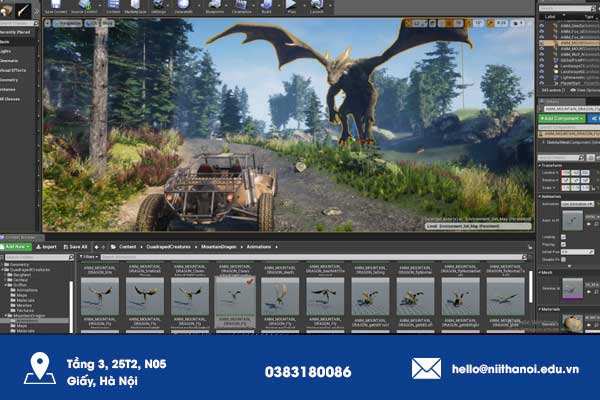Toggle scale snapping in viewport toolbar
600x400 pixels.
tap(491, 23)
